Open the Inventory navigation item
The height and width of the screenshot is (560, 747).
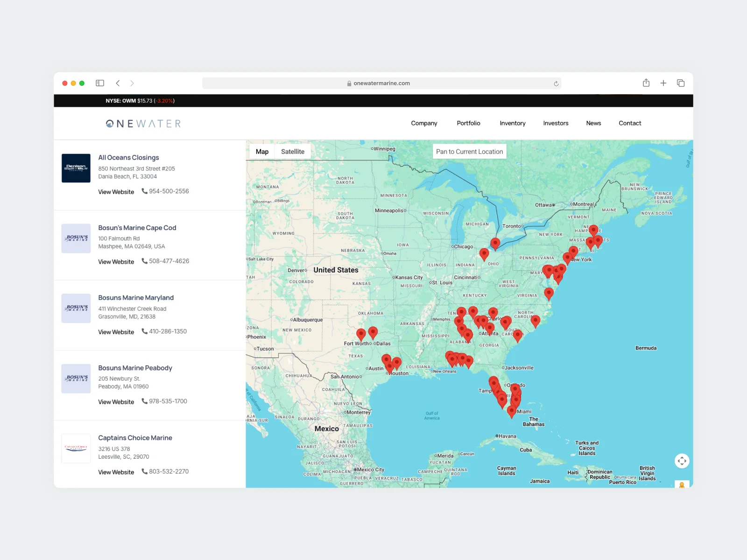(x=512, y=123)
